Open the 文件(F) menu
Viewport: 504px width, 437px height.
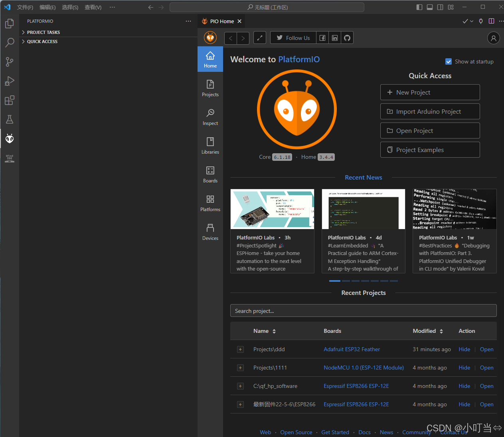click(x=25, y=7)
